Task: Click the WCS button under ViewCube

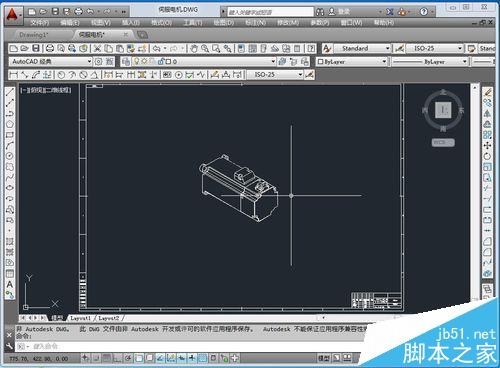Action: pyautogui.click(x=443, y=142)
